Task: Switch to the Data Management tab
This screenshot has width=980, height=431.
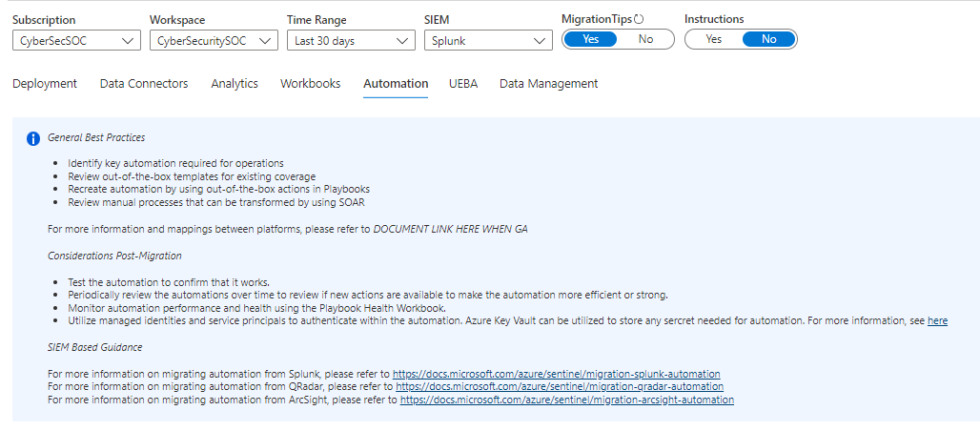Action: click(549, 84)
